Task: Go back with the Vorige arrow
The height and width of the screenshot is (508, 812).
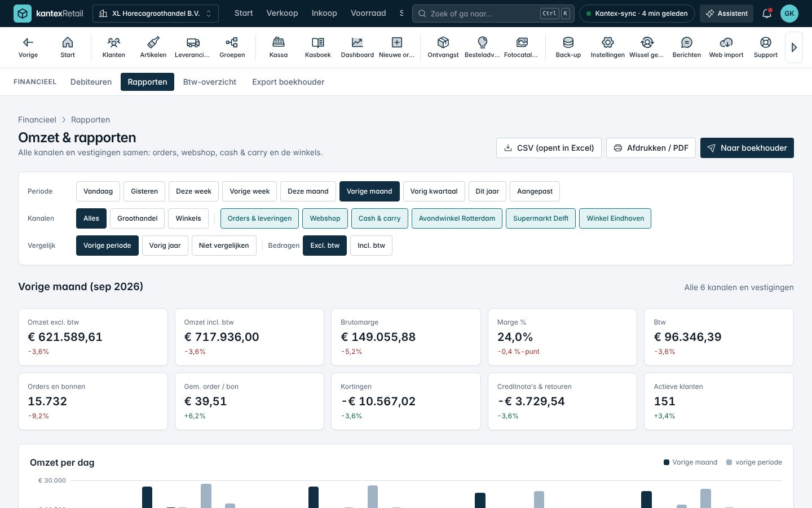Action: 28,47
